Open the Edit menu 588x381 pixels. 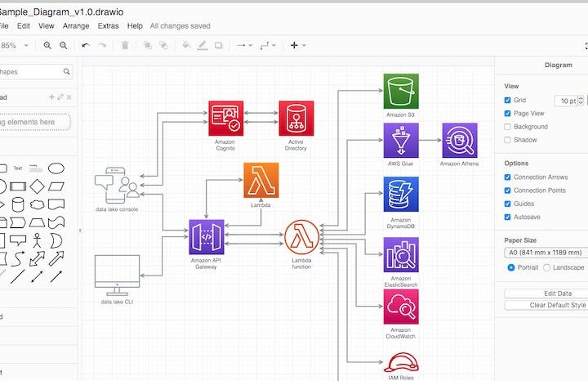coord(23,26)
